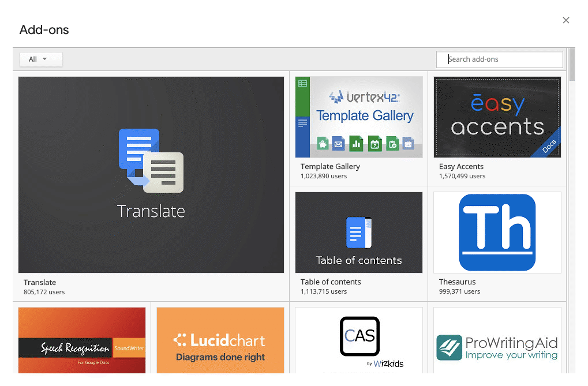Screen dimensions: 588x386
Task: Click the 805,172 users text
Action: pos(44,292)
